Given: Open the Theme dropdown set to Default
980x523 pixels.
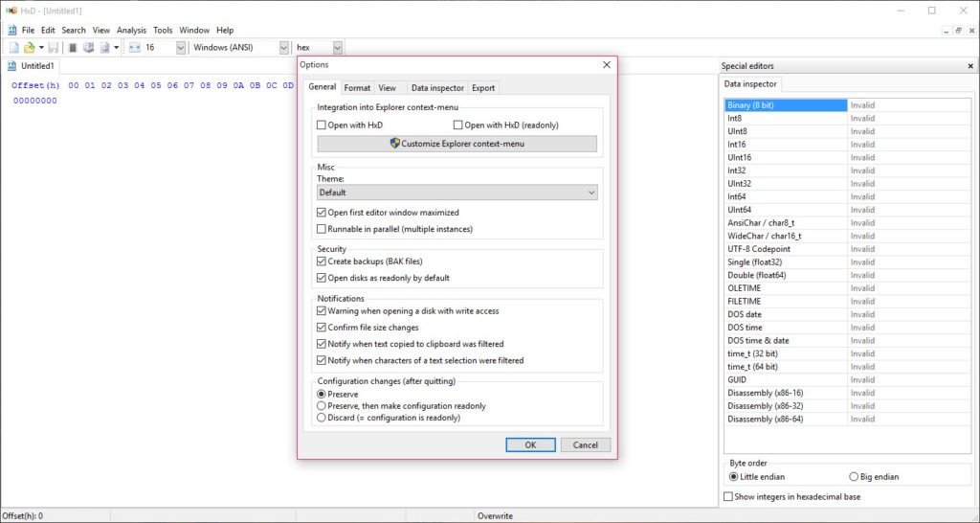Looking at the screenshot, I should click(457, 193).
